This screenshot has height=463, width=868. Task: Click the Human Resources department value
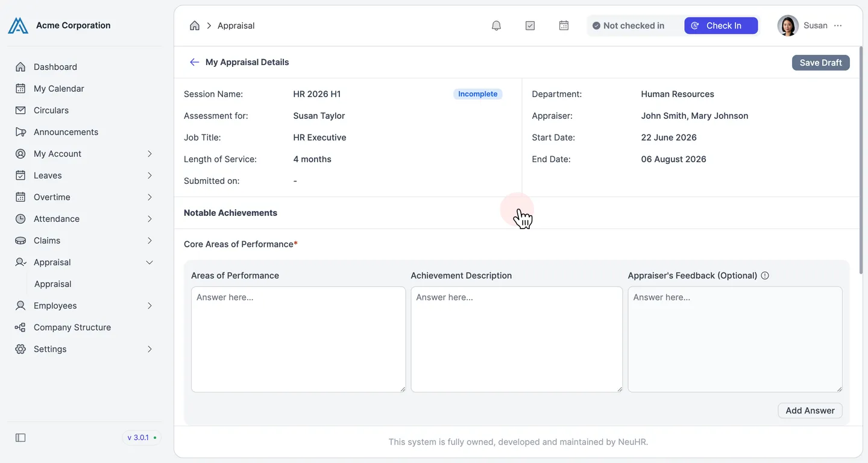pos(678,94)
